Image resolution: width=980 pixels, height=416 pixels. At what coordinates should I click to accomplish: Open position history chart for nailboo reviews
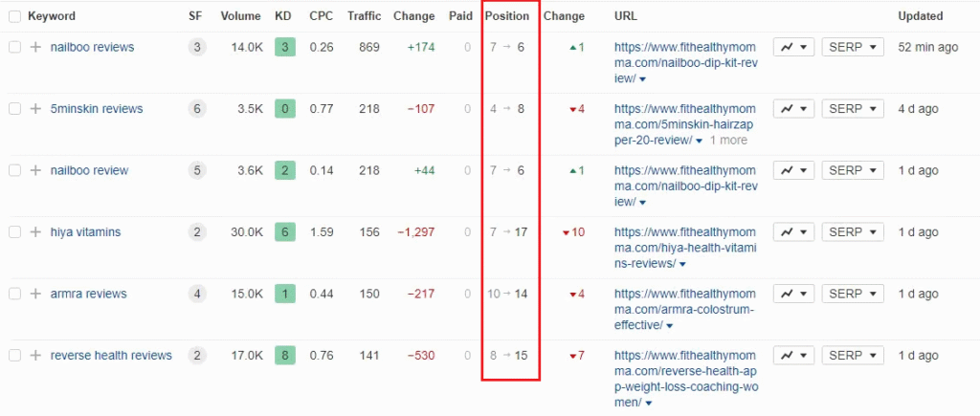point(792,47)
